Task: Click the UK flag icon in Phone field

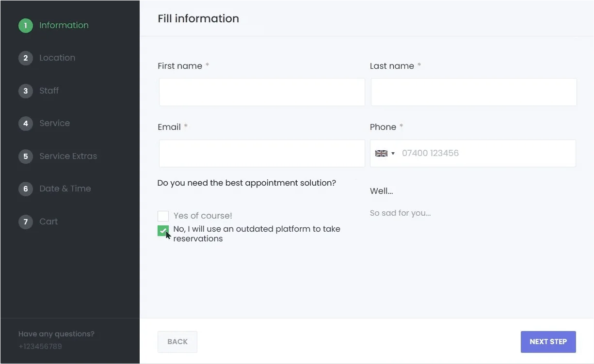Action: point(382,153)
